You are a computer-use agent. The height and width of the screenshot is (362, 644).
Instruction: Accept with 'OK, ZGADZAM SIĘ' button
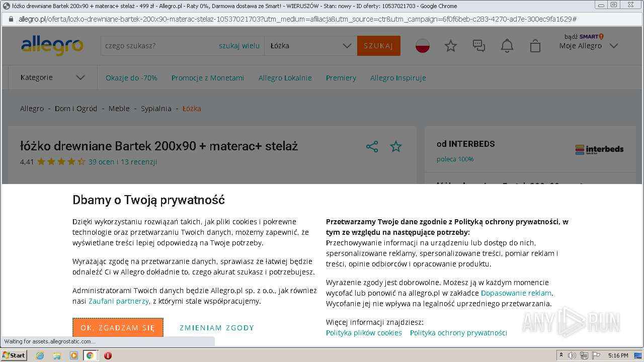[x=118, y=328]
